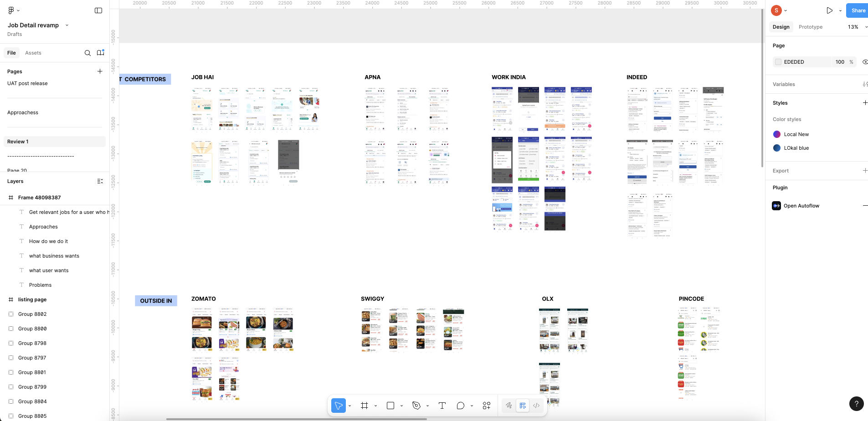Switch to Draw mode in toolbar
The width and height of the screenshot is (868, 421).
coord(508,406)
